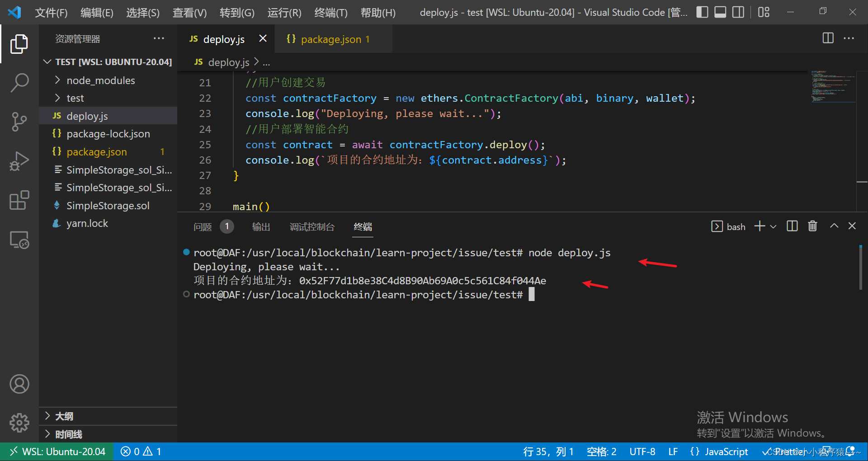This screenshot has height=461, width=868.
Task: Open the Accounts menu icon
Action: tap(19, 384)
